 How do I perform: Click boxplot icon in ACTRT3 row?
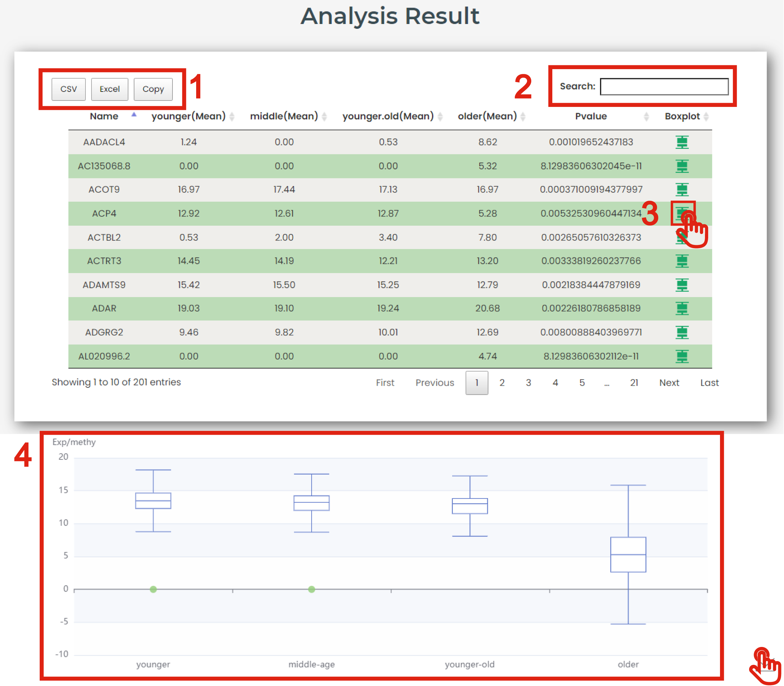[x=682, y=261]
